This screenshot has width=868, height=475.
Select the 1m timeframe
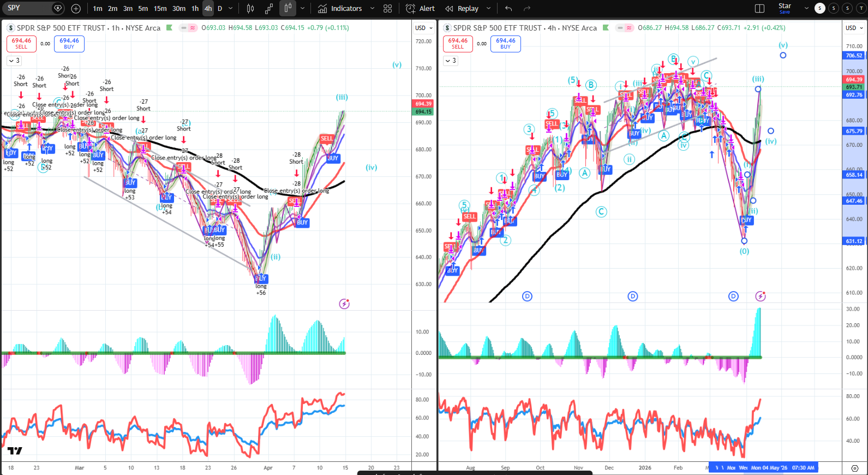click(x=98, y=8)
